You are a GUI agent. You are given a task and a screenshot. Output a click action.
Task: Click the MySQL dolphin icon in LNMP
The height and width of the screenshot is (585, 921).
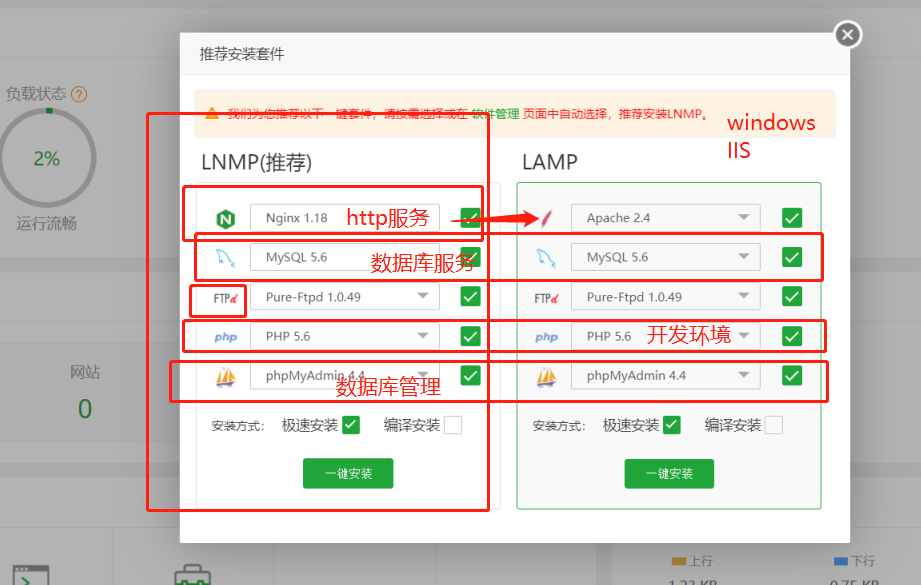[x=225, y=258]
